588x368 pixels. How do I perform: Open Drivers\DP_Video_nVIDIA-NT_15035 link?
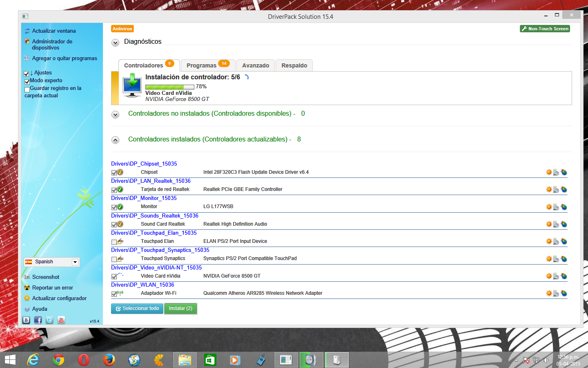[x=156, y=267]
